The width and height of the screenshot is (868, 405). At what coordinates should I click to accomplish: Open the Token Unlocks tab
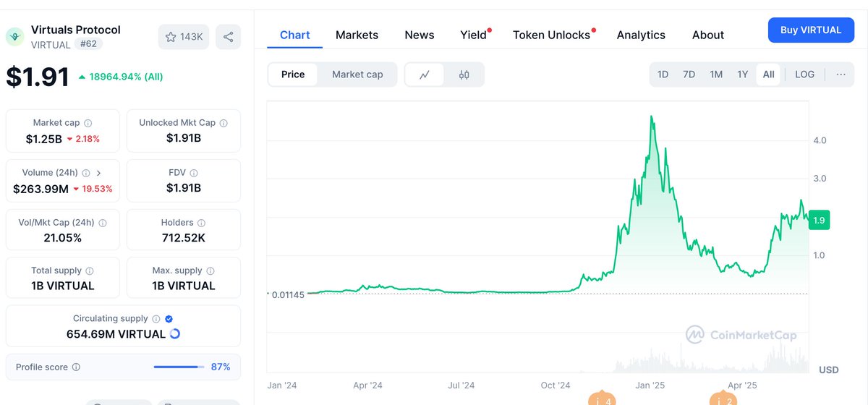point(553,35)
